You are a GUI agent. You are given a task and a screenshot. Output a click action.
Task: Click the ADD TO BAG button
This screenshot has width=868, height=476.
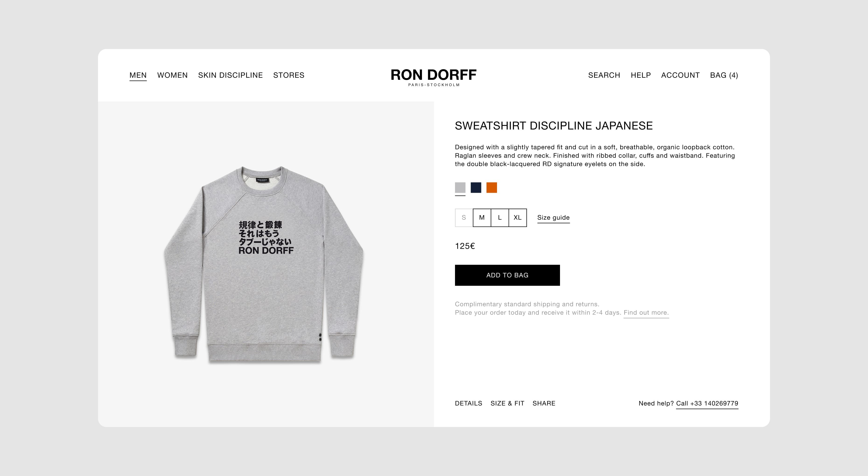click(507, 275)
